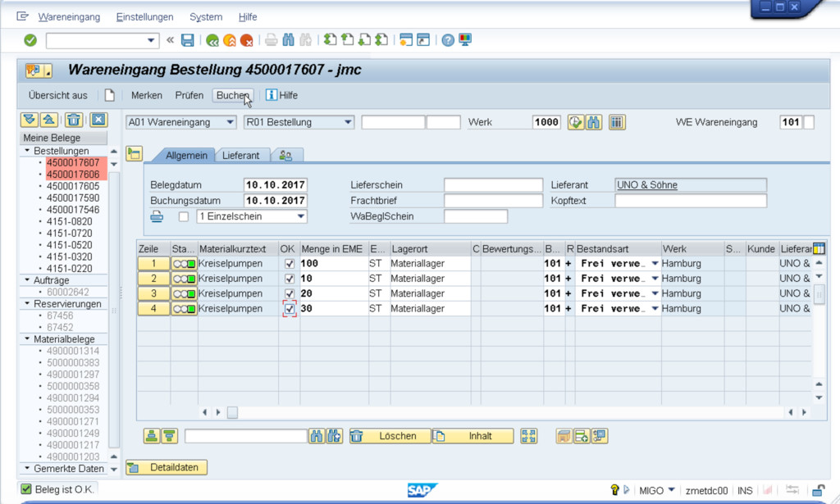Click the red Cancel transaction icon
Image resolution: width=840 pixels, height=504 pixels.
coord(247,40)
